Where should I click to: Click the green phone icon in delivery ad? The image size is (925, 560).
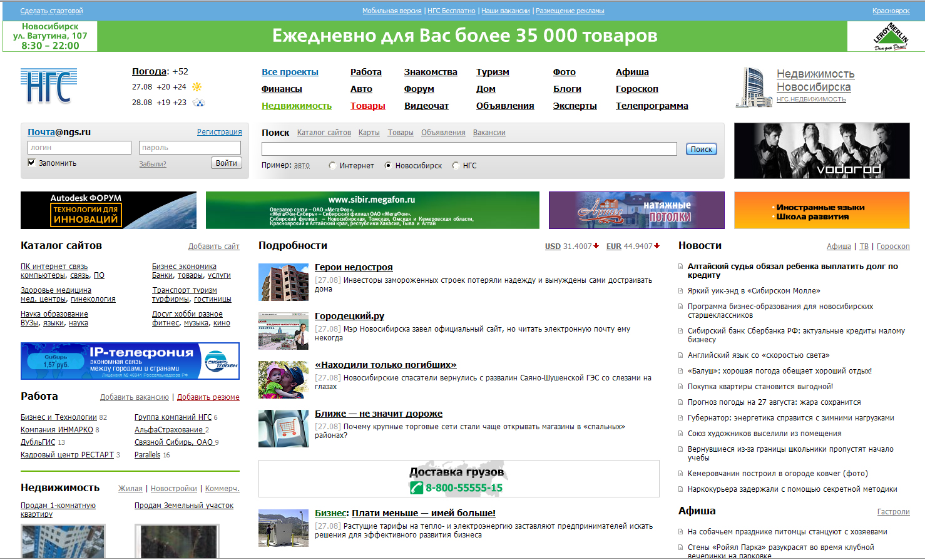click(x=416, y=488)
